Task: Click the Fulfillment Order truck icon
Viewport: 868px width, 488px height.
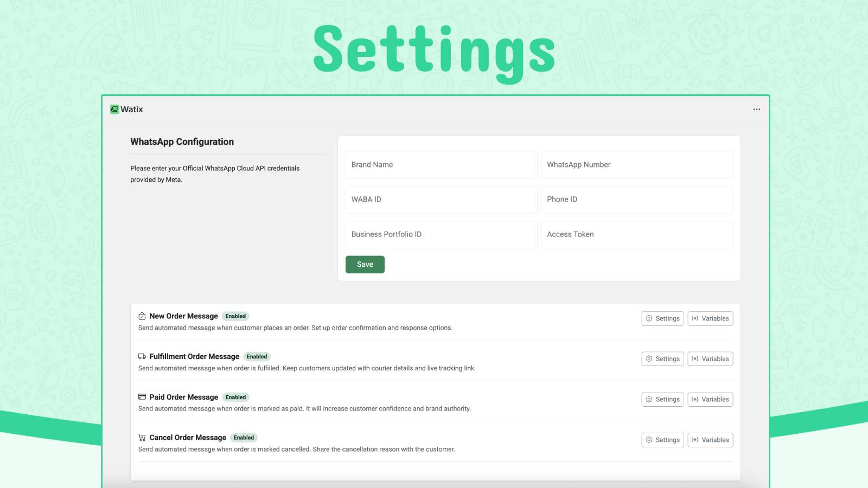Action: 142,357
